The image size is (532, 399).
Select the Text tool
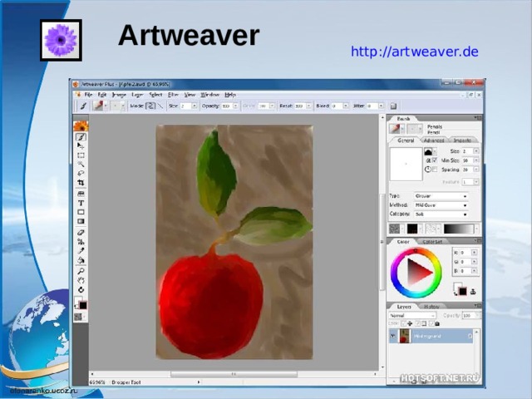click(81, 203)
